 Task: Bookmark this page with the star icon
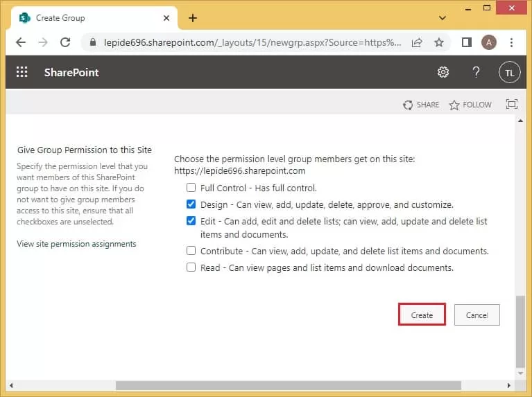point(439,42)
